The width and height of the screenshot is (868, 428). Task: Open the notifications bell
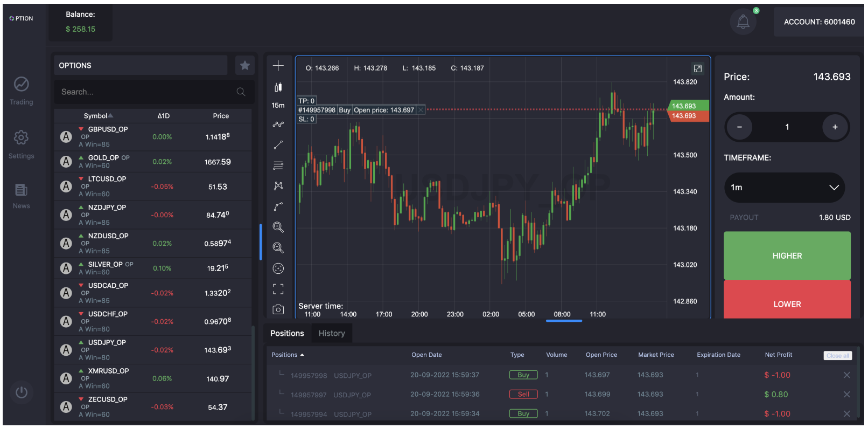[x=743, y=22]
